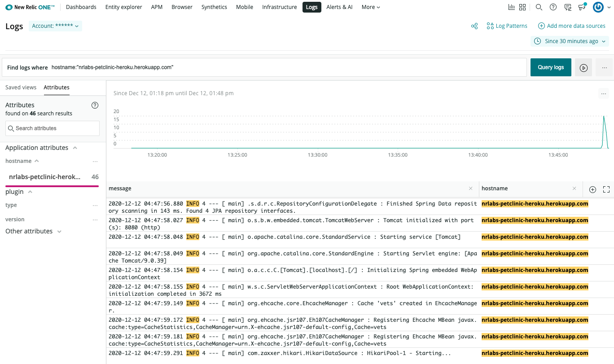Open the type attribute ellipsis menu
Screen dimensions: 614x364
point(95,206)
